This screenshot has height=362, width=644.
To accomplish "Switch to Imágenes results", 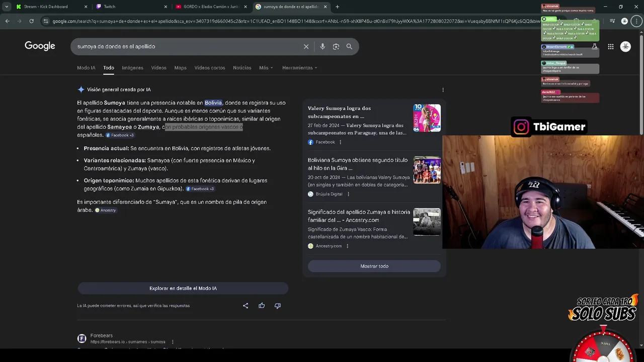I will [132, 67].
